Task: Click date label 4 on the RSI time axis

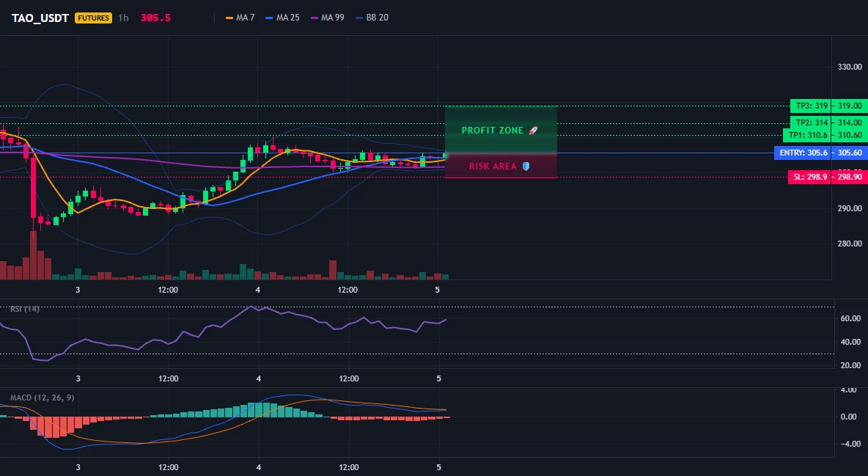Action: click(x=259, y=378)
